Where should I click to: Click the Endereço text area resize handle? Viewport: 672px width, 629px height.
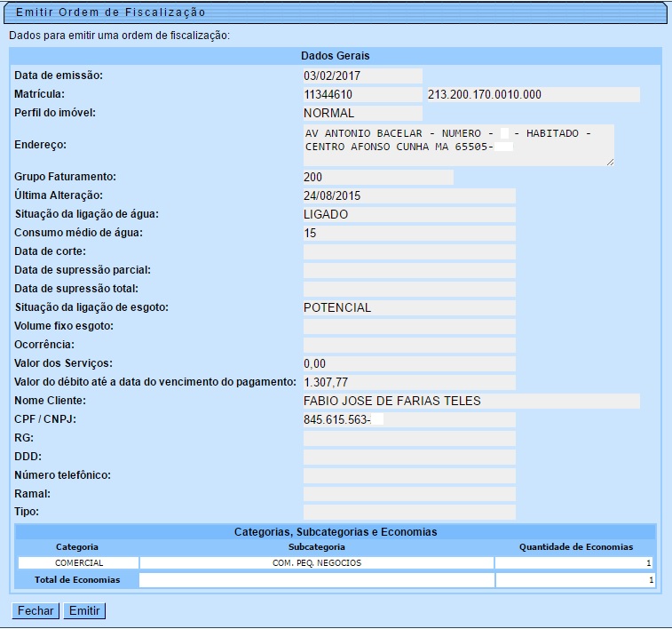click(x=609, y=162)
